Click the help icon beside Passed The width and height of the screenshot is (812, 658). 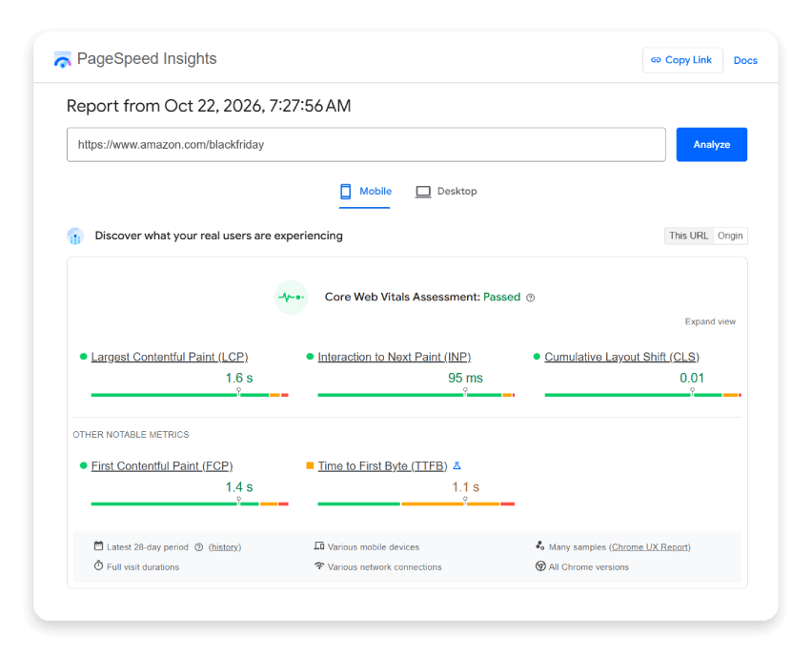tap(530, 298)
